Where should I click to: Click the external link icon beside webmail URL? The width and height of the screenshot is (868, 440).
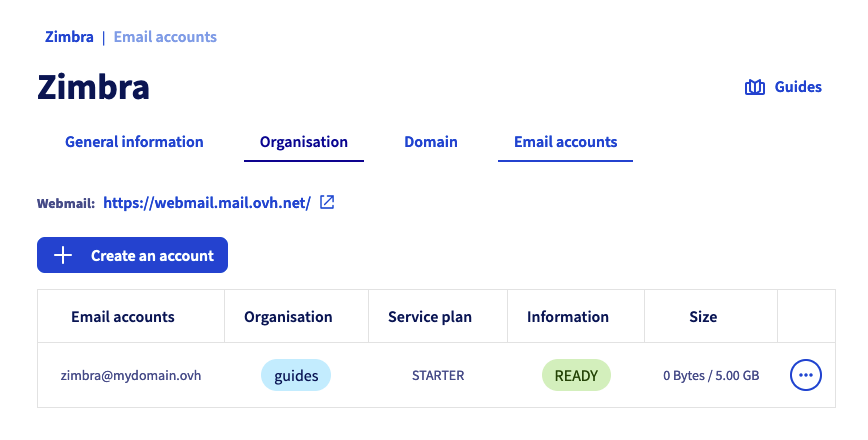327,203
